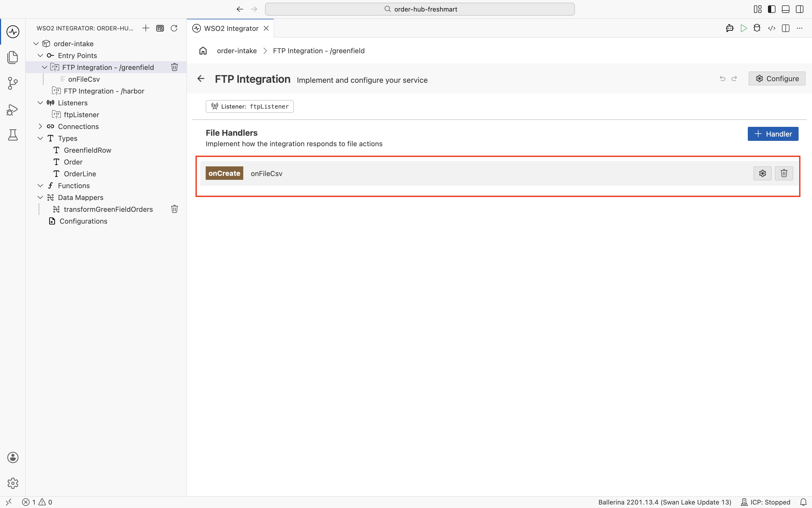The image size is (812, 508).
Task: Collapse the Types section
Action: coord(40,138)
